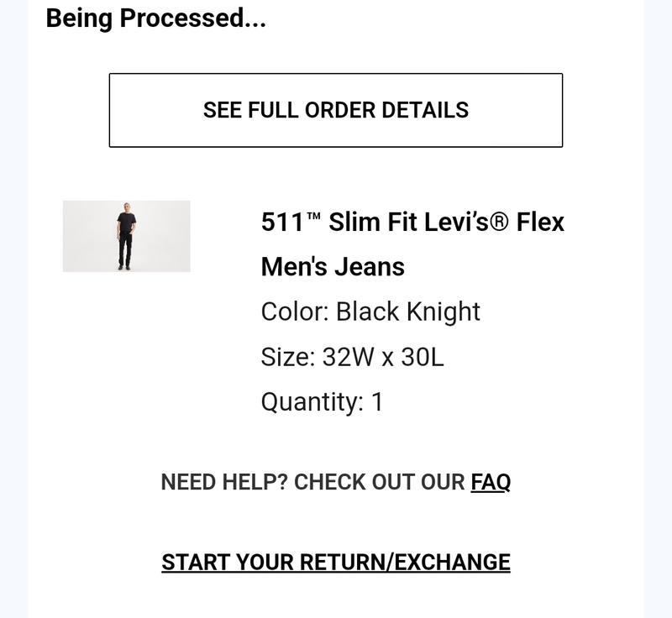Click the number 511 in the product name

[x=283, y=223]
